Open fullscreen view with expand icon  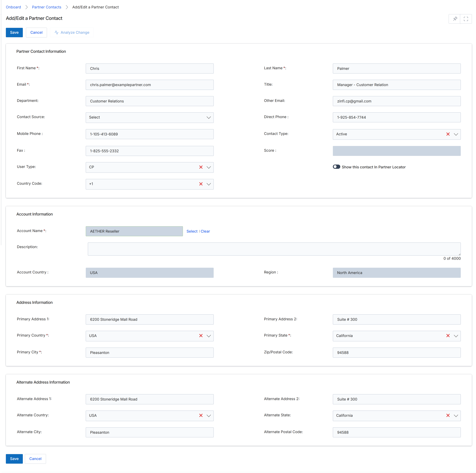click(x=466, y=19)
